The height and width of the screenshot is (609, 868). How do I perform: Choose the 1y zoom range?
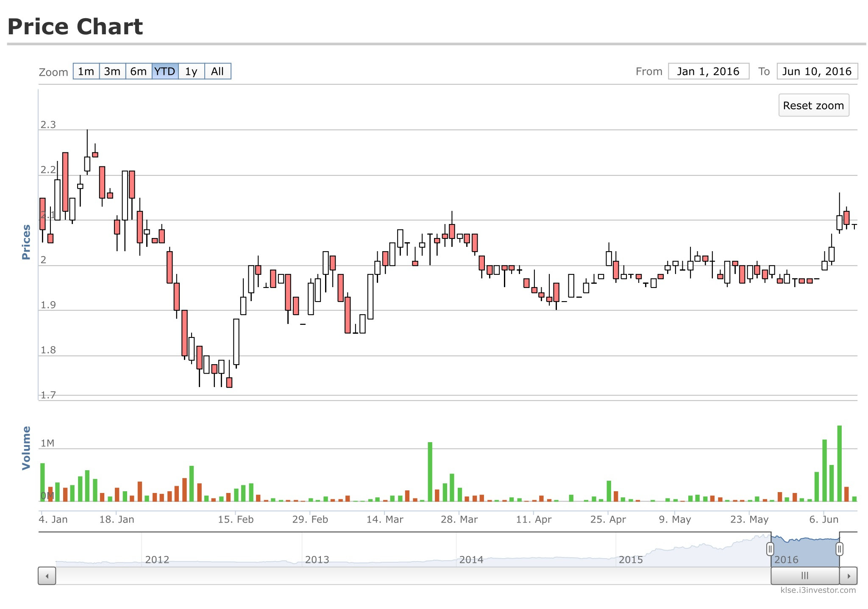click(191, 71)
